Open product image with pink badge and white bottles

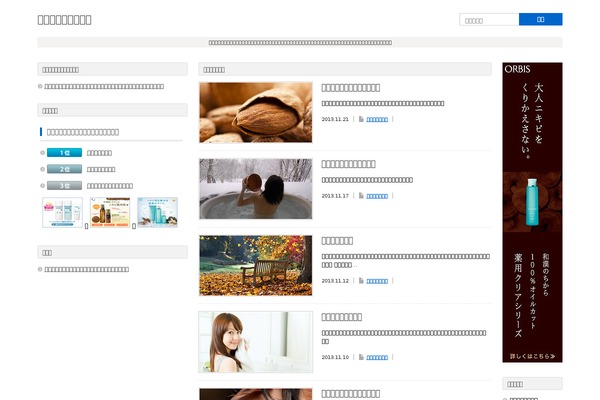(x=62, y=212)
